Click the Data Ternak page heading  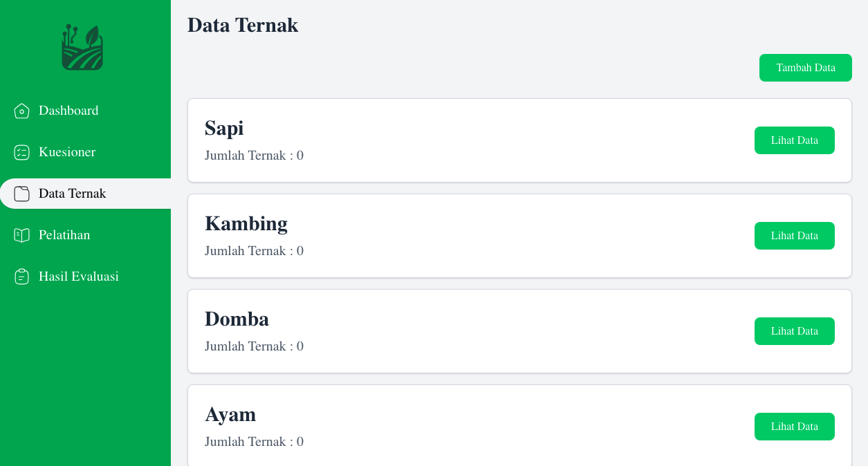(x=243, y=26)
